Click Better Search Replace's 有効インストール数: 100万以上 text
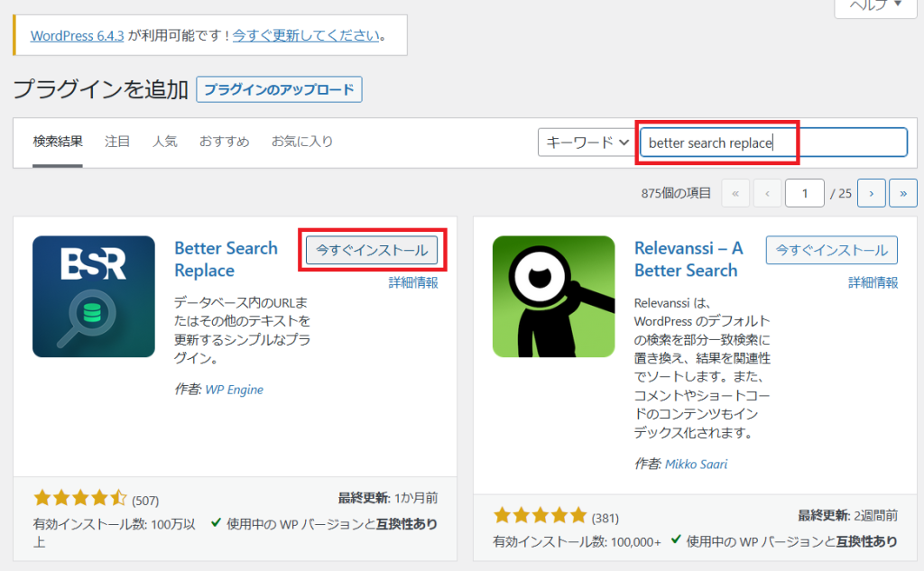Image resolution: width=924 pixels, height=571 pixels. (115, 533)
